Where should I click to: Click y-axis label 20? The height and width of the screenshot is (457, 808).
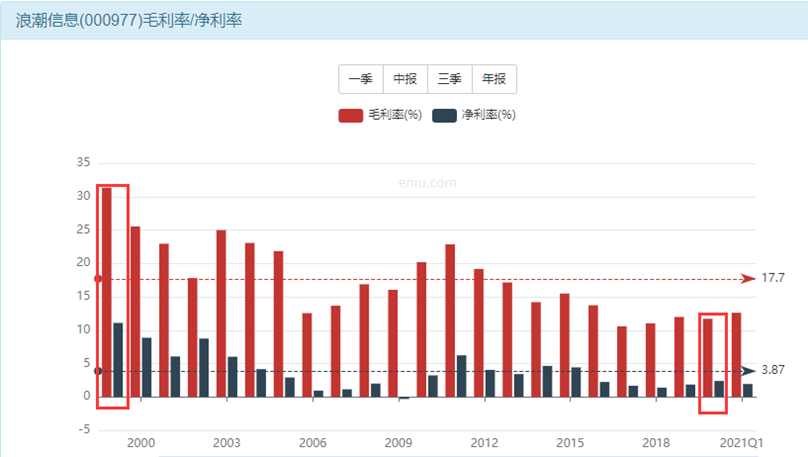(x=83, y=262)
